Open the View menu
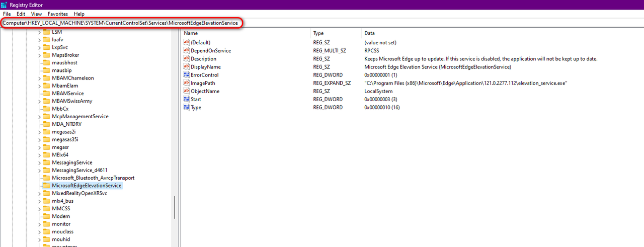Viewport: 644px width, 247px height. [36, 14]
